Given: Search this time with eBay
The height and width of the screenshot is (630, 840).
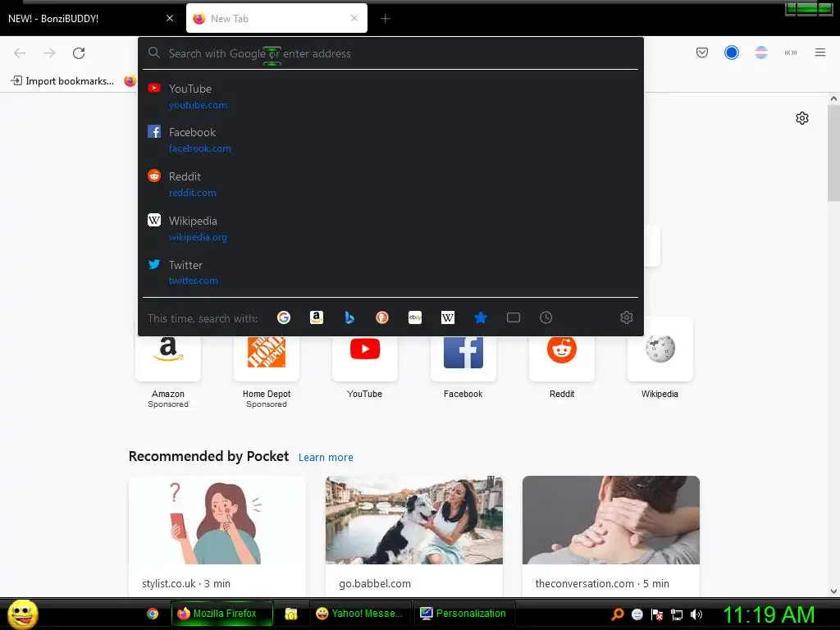Looking at the screenshot, I should tap(414, 317).
